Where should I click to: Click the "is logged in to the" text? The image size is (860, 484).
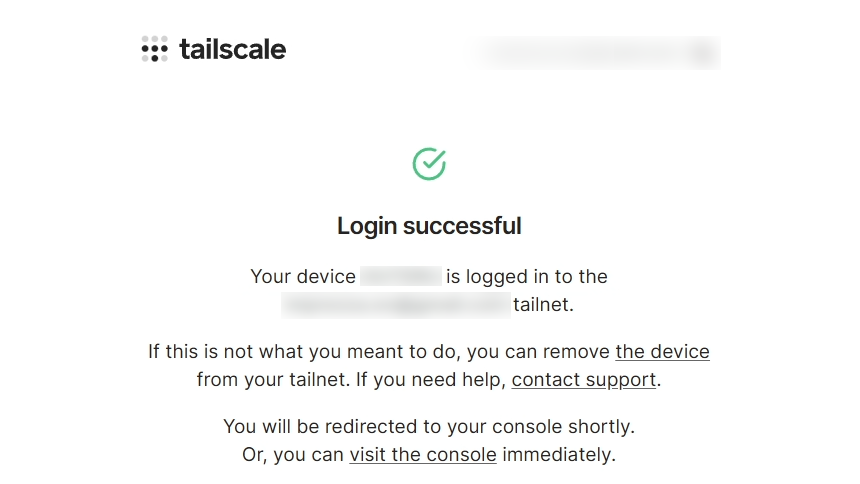tap(527, 277)
